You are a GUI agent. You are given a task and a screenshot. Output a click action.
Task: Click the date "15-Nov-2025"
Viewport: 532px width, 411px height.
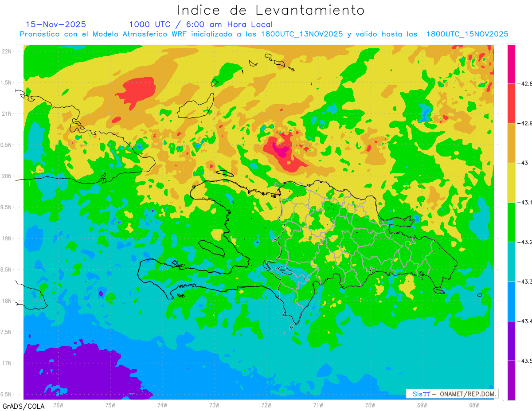pyautogui.click(x=56, y=24)
